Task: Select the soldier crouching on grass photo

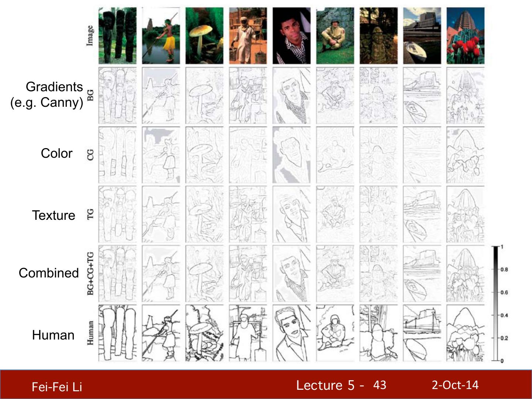Action: tap(335, 36)
